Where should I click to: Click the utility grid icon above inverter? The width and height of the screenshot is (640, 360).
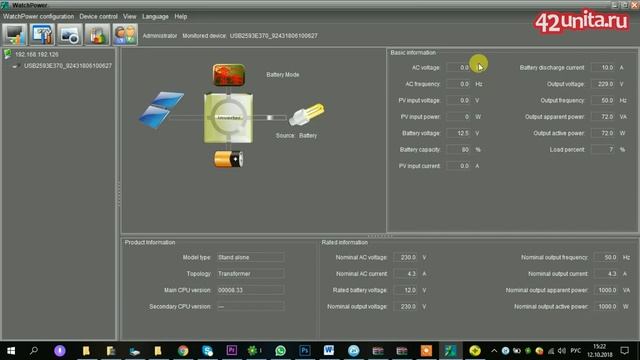(229, 75)
